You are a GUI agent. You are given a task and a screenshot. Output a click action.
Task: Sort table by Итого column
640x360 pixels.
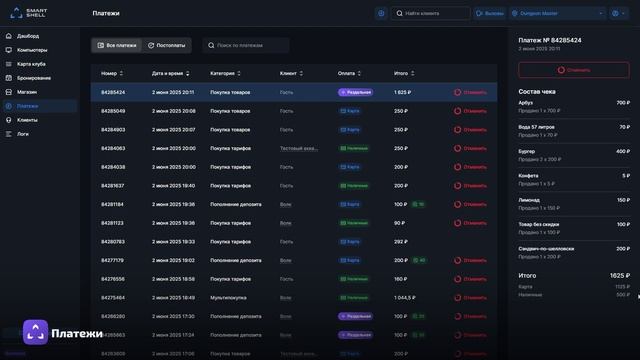coord(404,73)
